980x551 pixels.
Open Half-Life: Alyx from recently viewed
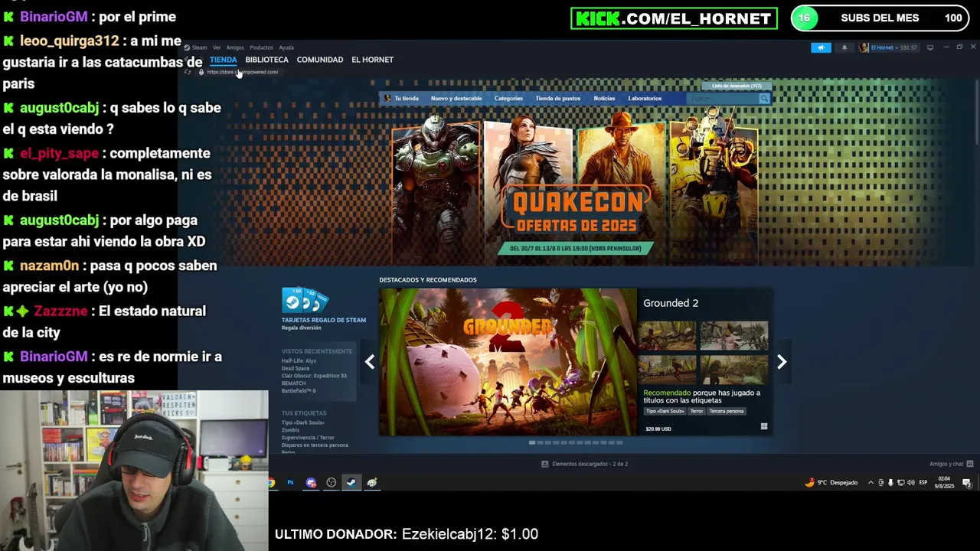299,361
